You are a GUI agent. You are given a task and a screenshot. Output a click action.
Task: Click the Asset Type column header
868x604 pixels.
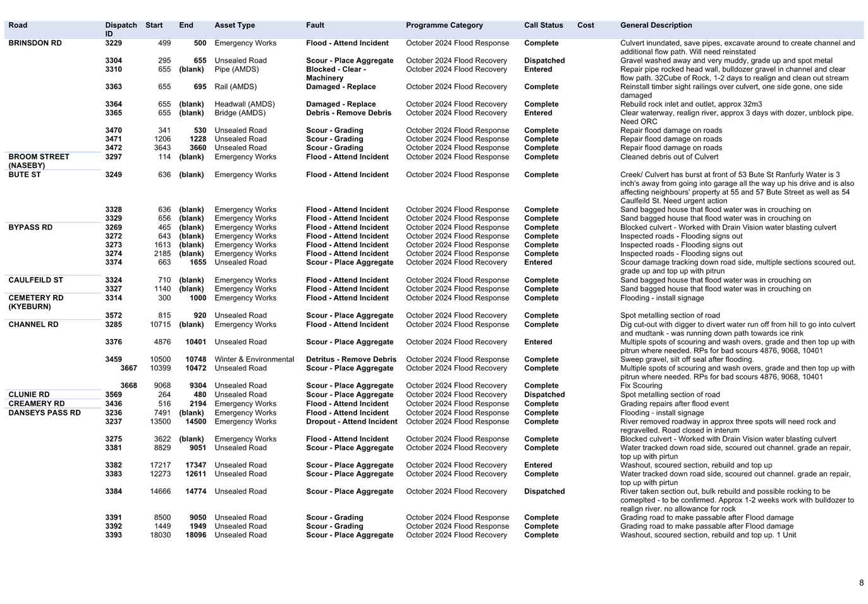[235, 25]
